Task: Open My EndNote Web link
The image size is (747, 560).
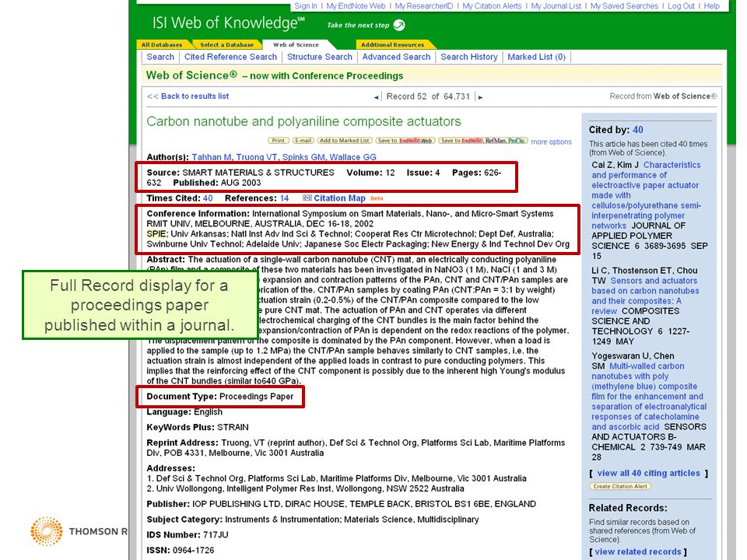Action: 356,5
